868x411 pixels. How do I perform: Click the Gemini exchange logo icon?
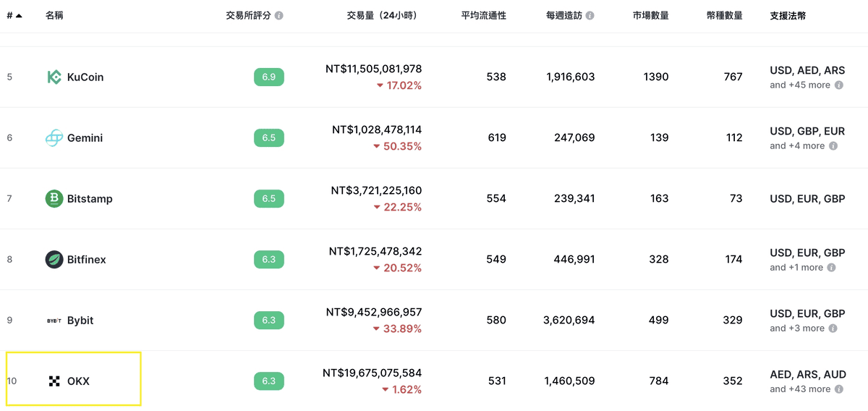[54, 137]
